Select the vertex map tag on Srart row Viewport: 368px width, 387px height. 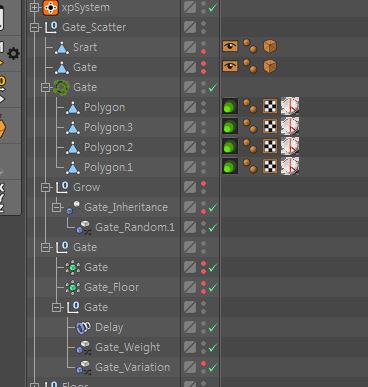250,46
